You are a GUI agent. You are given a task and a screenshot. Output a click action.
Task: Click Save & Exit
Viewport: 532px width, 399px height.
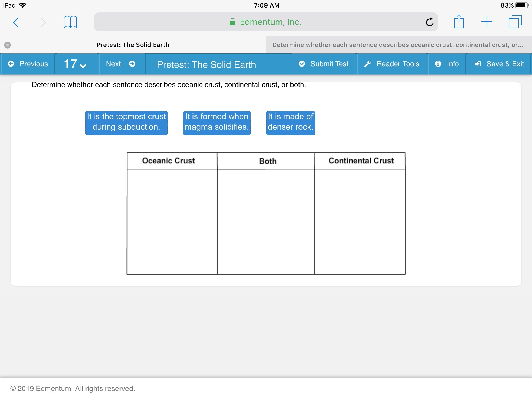[499, 64]
